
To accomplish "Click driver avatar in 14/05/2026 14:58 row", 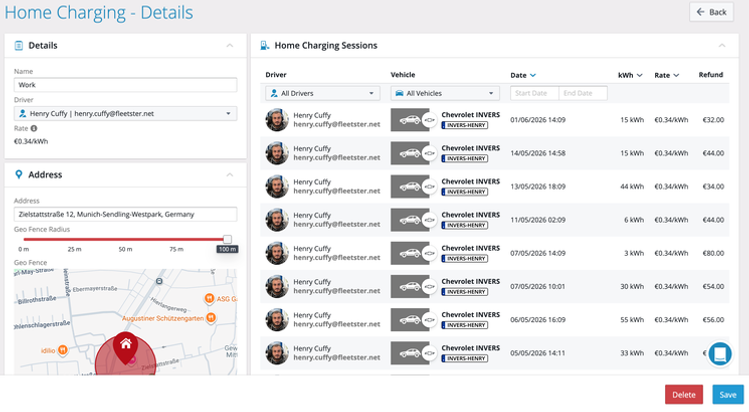I will [277, 153].
